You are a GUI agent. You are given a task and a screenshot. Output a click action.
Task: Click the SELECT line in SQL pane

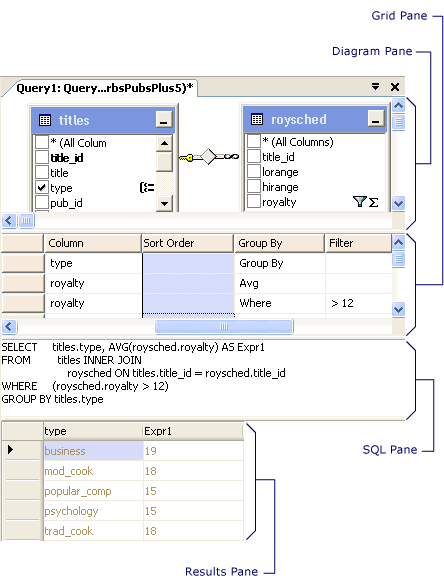click(x=133, y=347)
